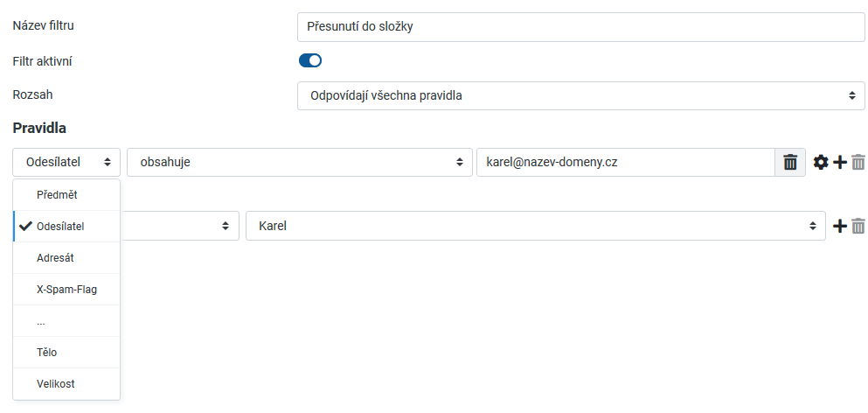Collapse the Odesílatel field dropdown

(66, 162)
